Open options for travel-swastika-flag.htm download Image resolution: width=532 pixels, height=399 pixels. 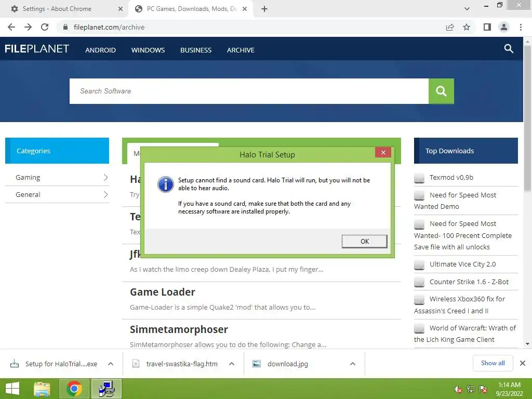(x=232, y=364)
